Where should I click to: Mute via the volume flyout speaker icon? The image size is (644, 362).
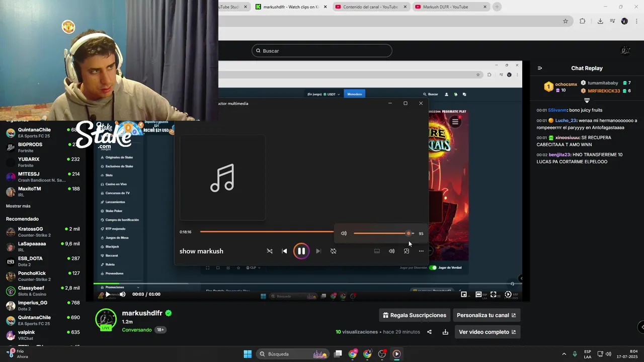(x=344, y=233)
